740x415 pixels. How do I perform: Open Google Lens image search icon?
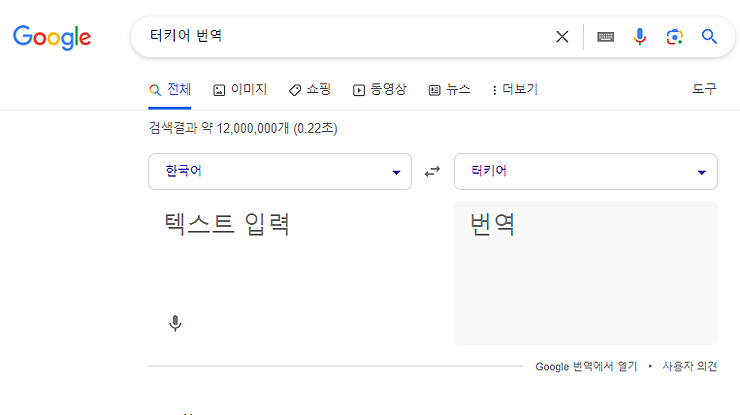point(674,37)
